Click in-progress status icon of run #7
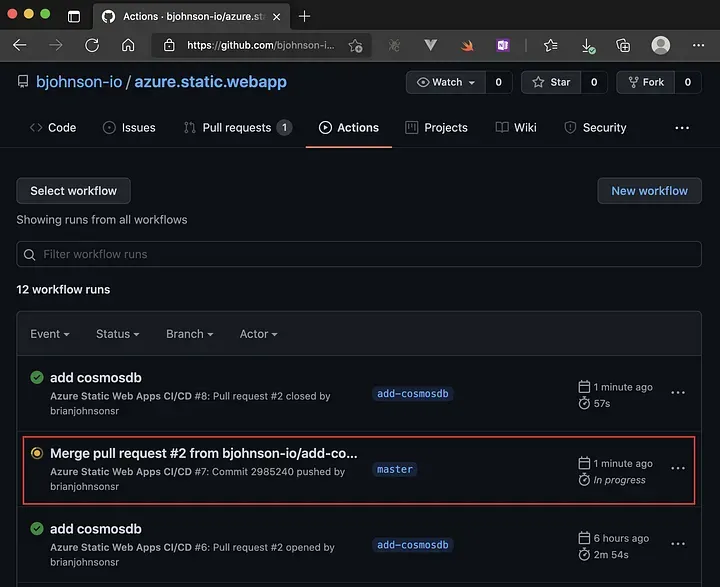The height and width of the screenshot is (587, 720). [37, 453]
